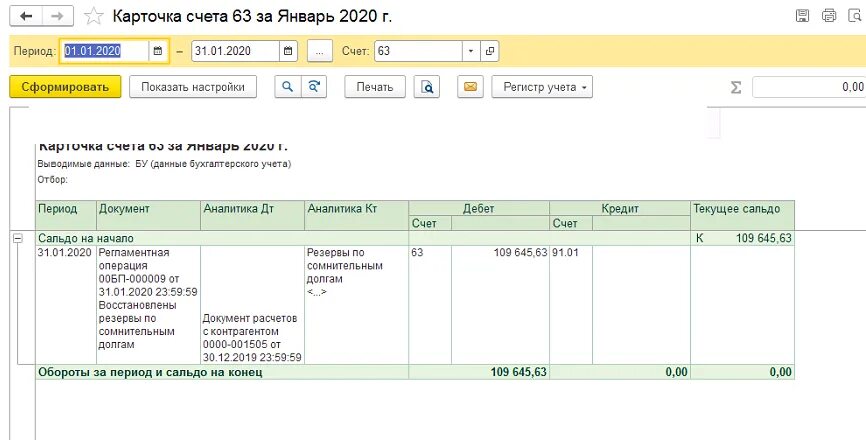866x440 pixels.
Task: Expand the account 63 dropdown arrow
Action: (471, 51)
